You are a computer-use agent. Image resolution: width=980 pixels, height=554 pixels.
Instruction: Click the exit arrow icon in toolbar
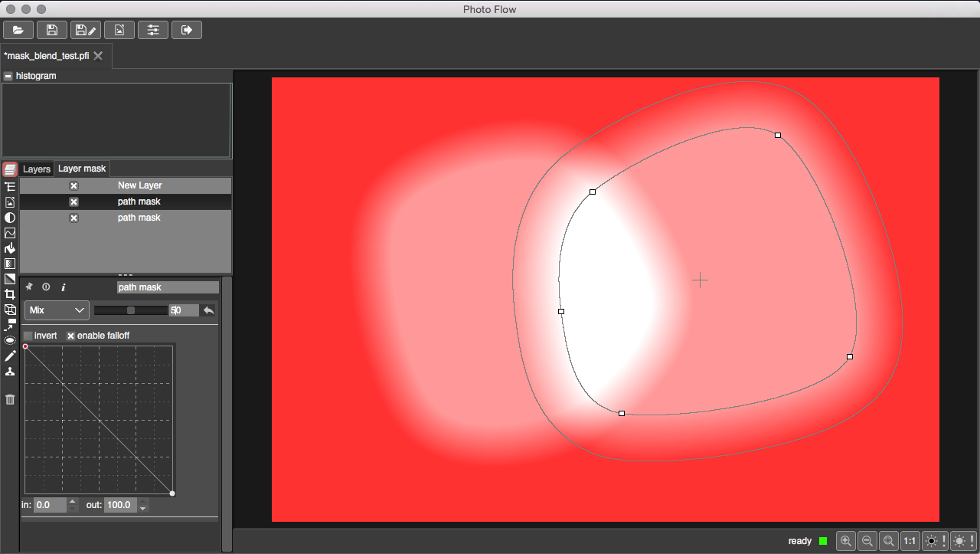pos(187,30)
